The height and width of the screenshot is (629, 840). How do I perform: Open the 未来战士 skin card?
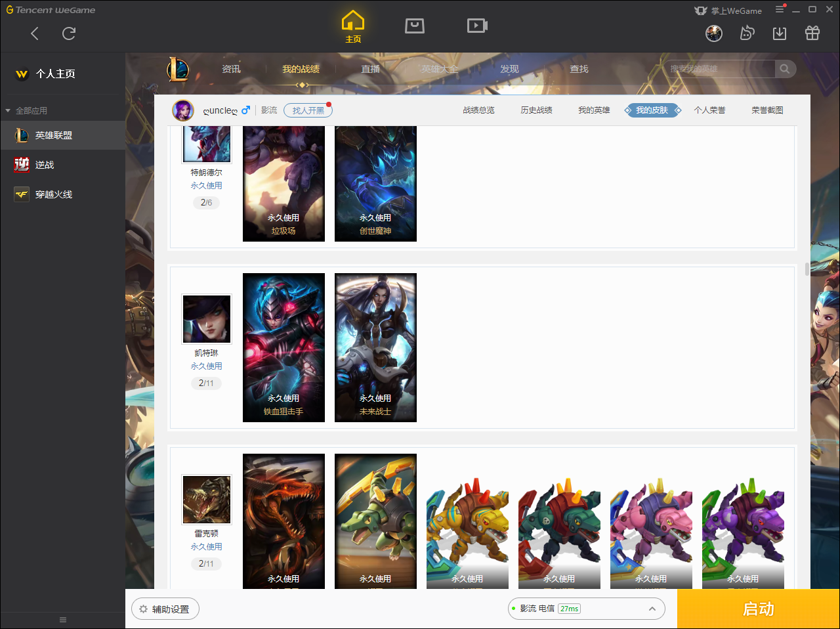375,347
